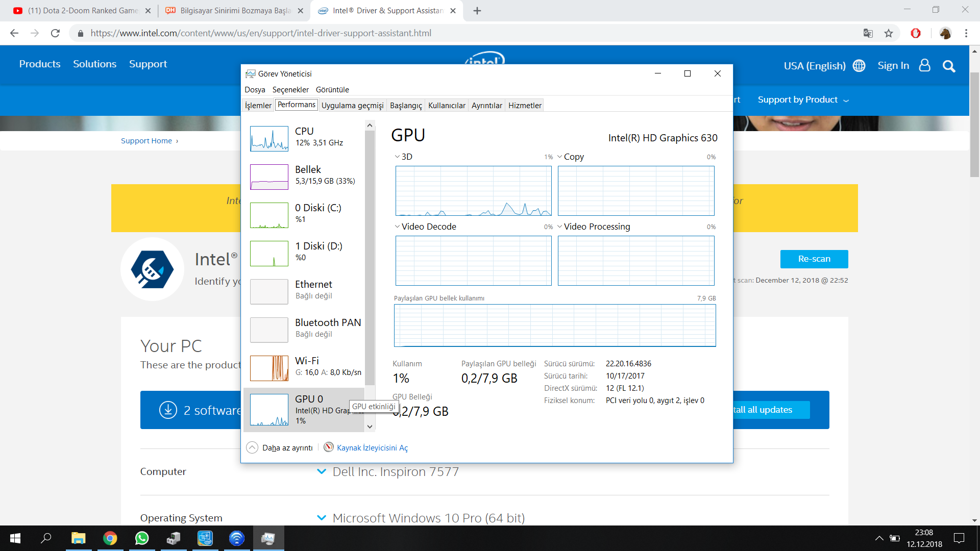980x551 pixels.
Task: Open Chrome browser menu dots
Action: [966, 33]
